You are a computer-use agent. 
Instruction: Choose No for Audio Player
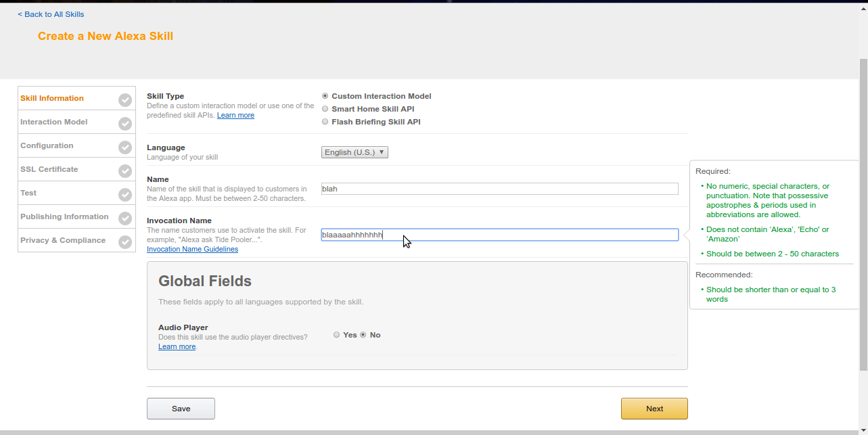[363, 335]
